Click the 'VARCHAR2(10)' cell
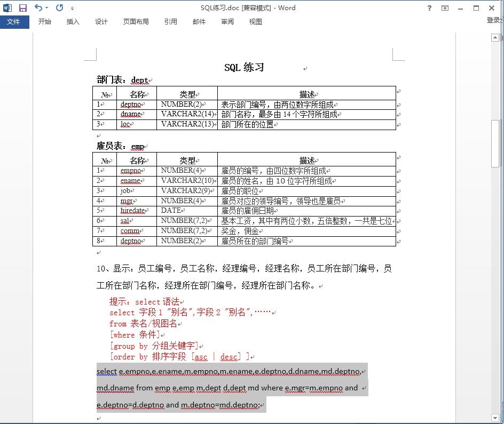Image resolution: width=504 pixels, height=424 pixels. pyautogui.click(x=187, y=181)
